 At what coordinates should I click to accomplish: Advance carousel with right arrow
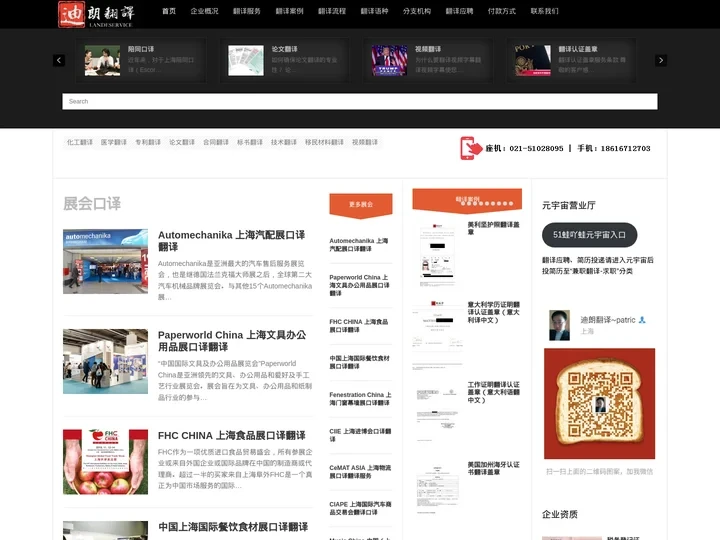[x=661, y=60]
